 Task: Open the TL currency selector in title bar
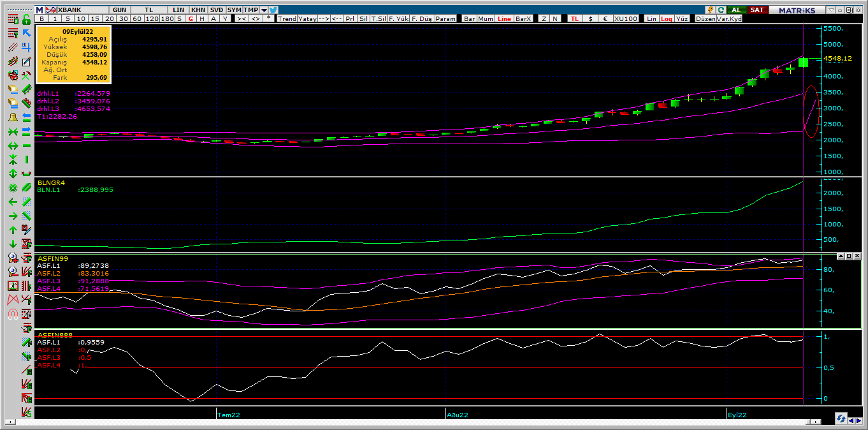click(x=148, y=10)
